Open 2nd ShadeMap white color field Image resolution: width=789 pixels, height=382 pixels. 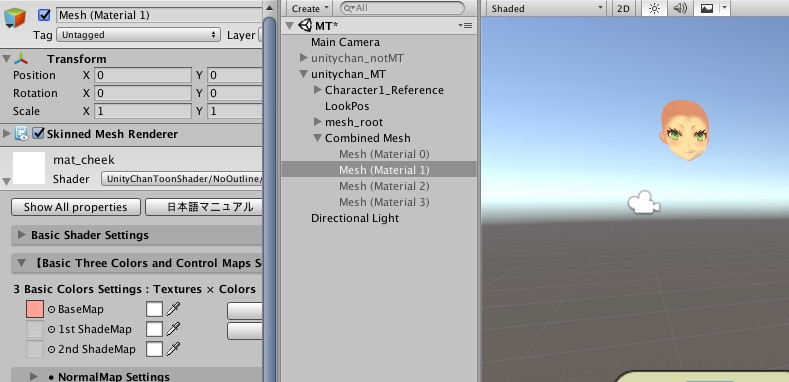(x=154, y=349)
